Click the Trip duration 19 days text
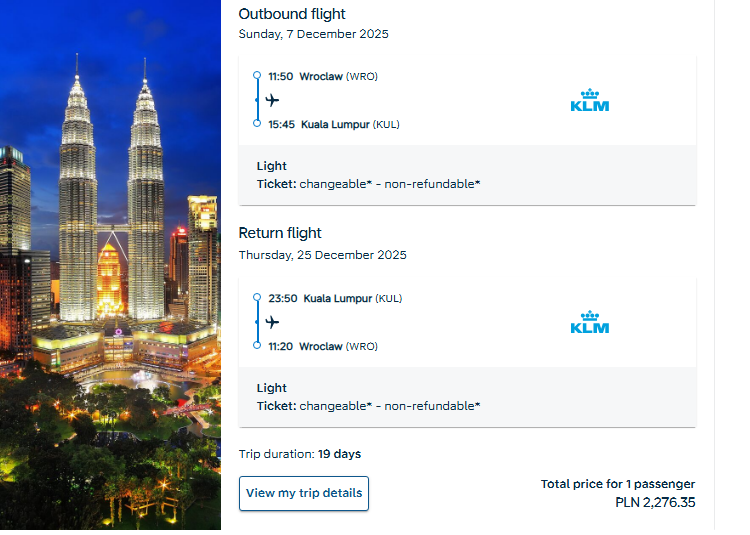 point(300,454)
